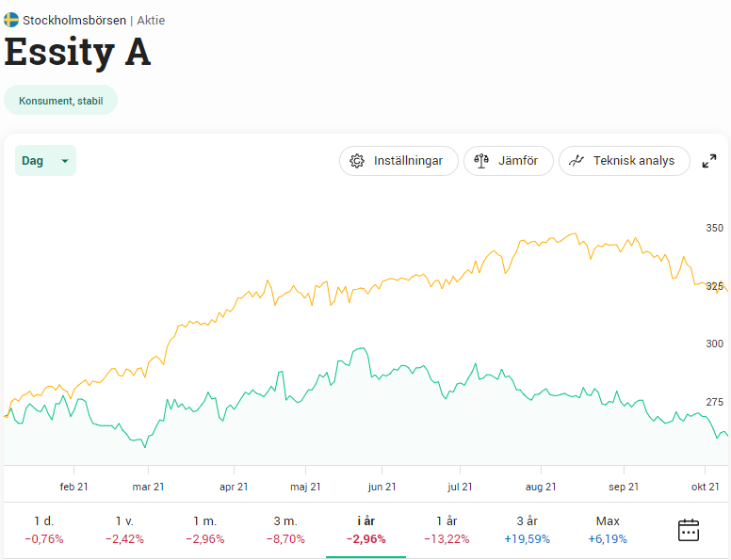Click the Teknisk analys chart icon
The height and width of the screenshot is (560, 731).
coord(577,161)
